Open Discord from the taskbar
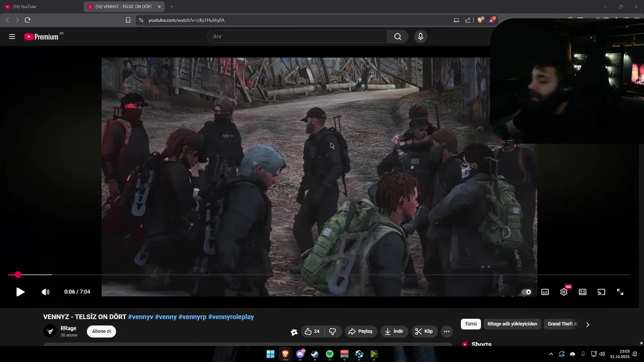 click(300, 354)
